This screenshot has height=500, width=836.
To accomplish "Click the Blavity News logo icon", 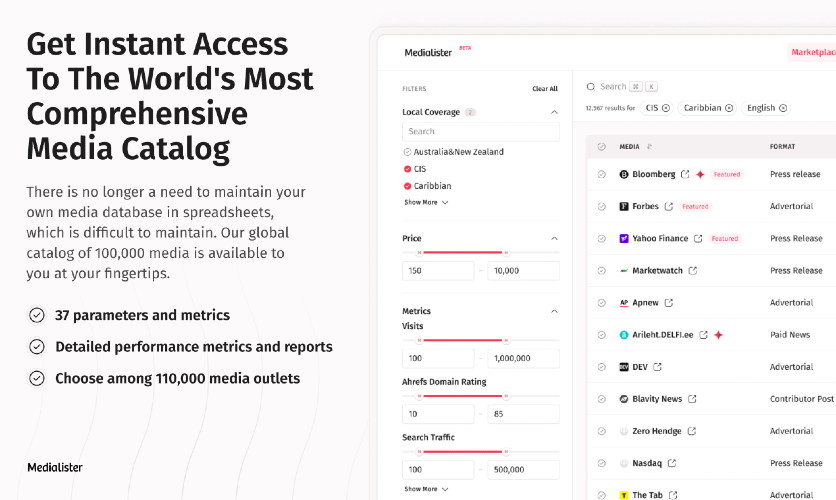I will [624, 399].
